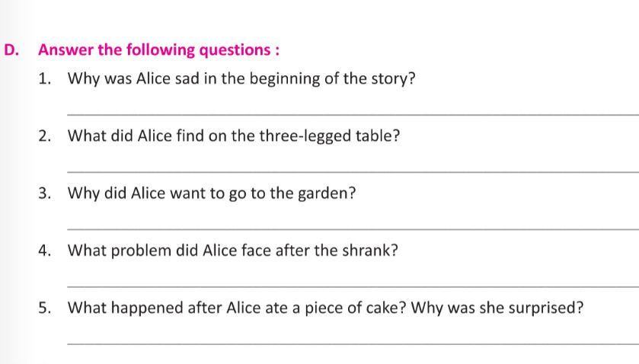
Task: Click the answer line under question 4
Action: pos(352,286)
